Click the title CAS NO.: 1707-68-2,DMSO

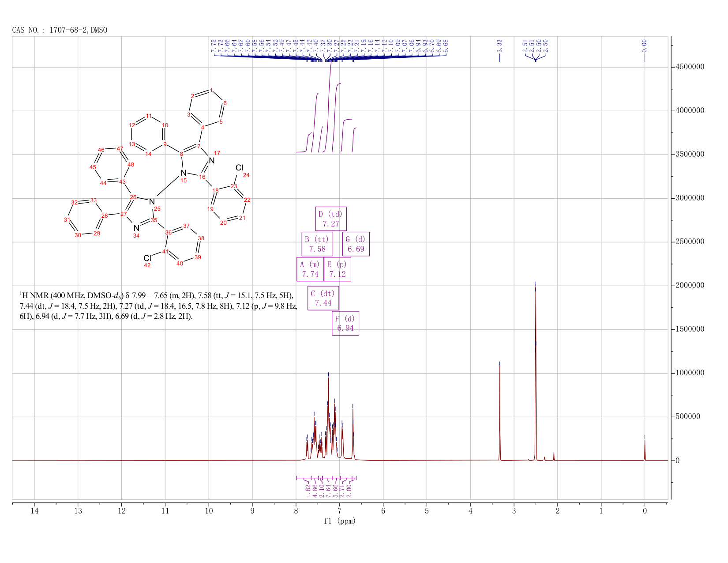pos(60,30)
